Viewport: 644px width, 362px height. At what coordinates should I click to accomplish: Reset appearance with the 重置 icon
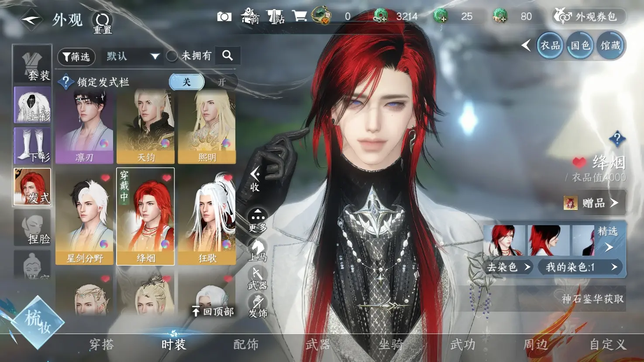tap(103, 23)
